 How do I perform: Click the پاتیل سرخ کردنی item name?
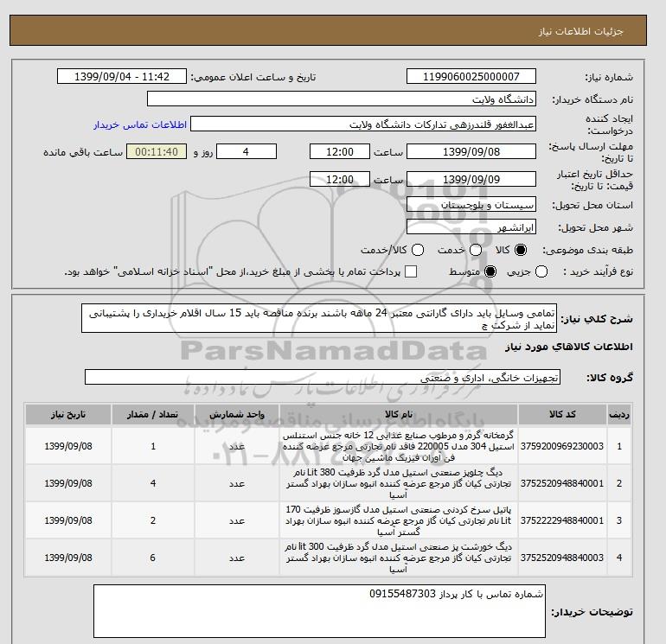[x=399, y=520]
